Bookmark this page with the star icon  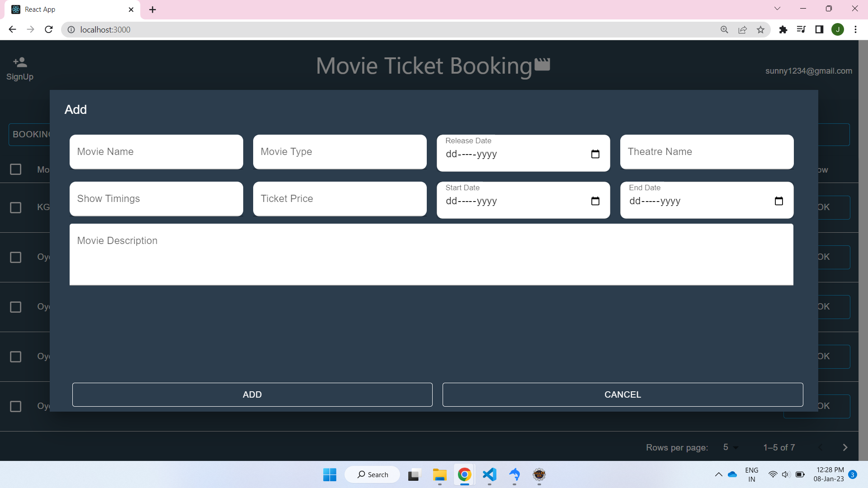761,29
